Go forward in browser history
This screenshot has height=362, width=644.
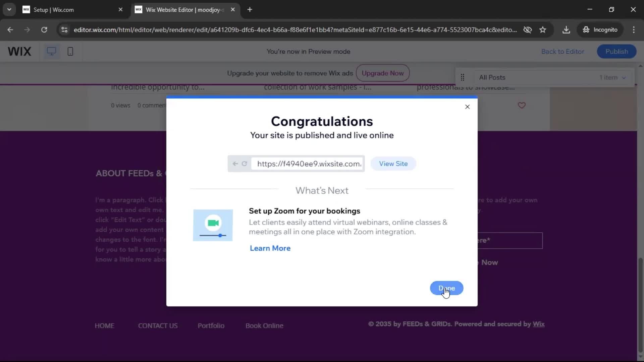(27, 30)
